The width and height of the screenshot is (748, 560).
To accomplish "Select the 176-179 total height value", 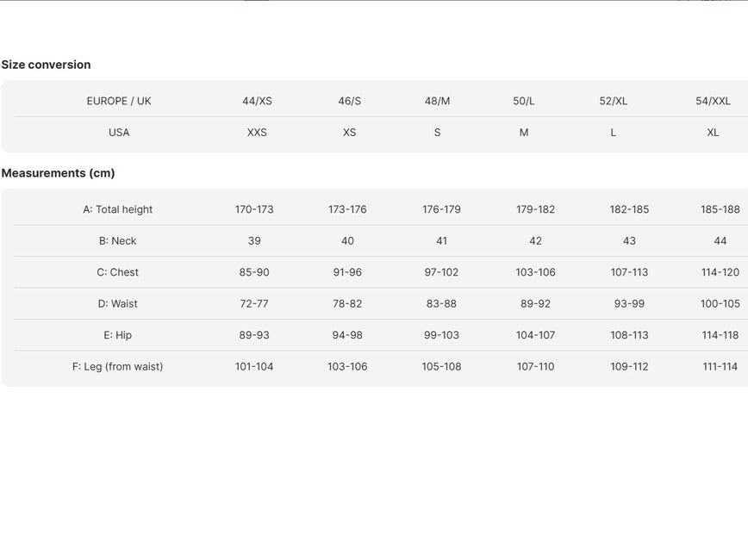I will [441, 209].
